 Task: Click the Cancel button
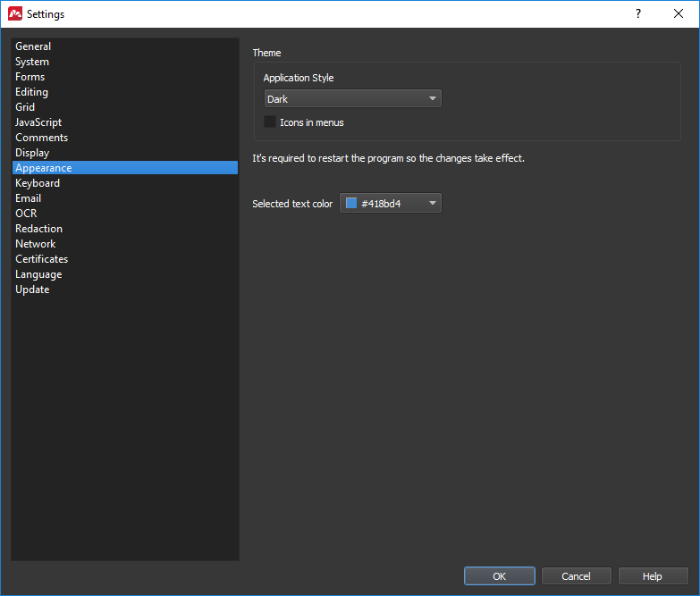(x=576, y=576)
